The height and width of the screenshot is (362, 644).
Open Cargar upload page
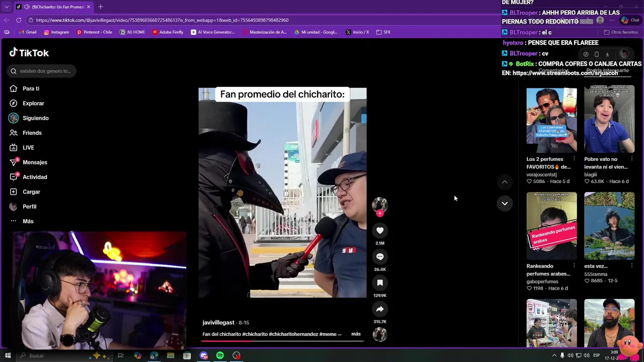tap(31, 192)
